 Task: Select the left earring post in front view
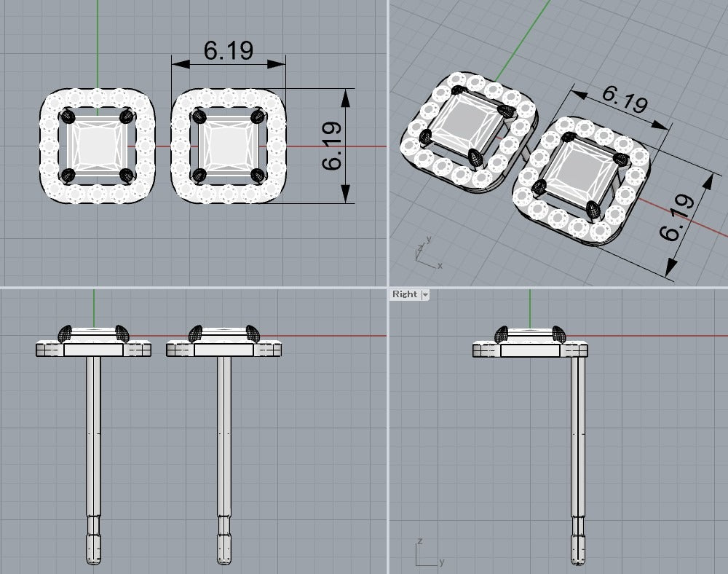(x=93, y=460)
